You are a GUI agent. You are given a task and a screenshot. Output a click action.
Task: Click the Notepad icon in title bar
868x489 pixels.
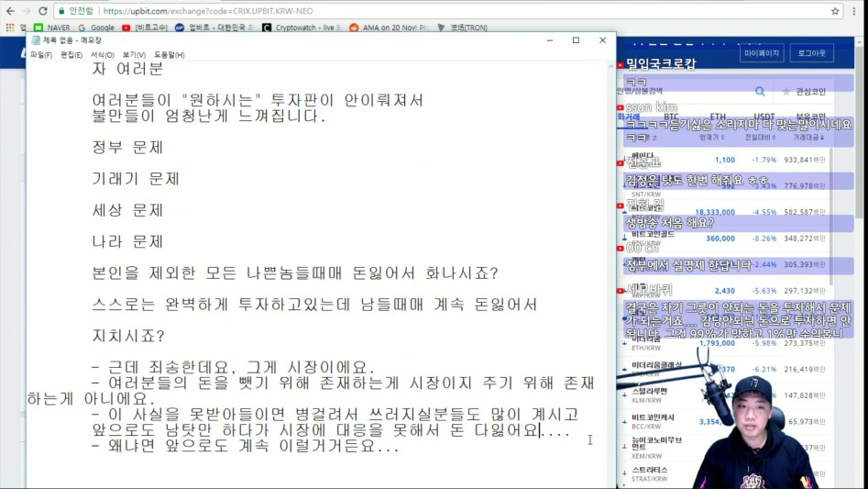click(x=36, y=39)
